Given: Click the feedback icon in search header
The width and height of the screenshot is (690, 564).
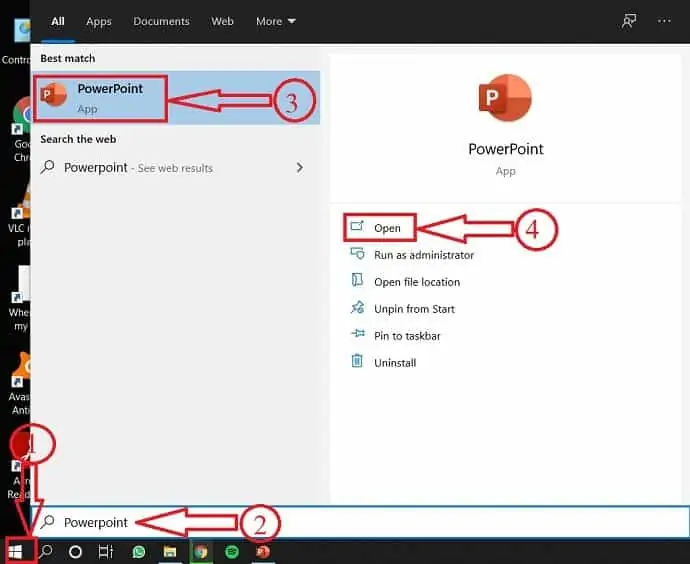Looking at the screenshot, I should (629, 21).
